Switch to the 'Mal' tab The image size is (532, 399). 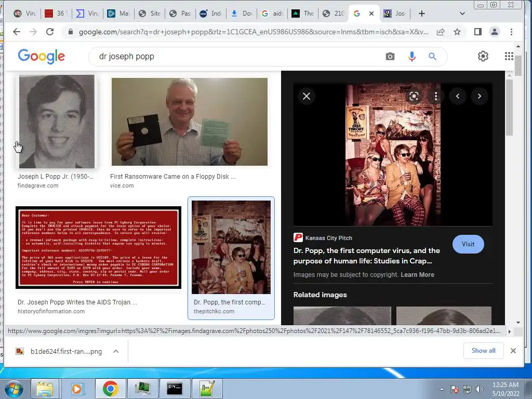pyautogui.click(x=118, y=14)
